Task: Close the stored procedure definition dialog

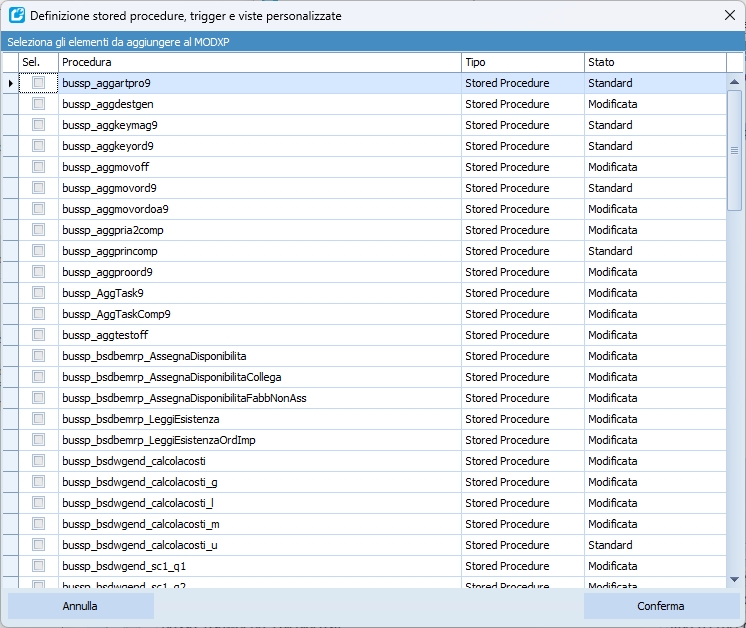Action: tap(729, 15)
